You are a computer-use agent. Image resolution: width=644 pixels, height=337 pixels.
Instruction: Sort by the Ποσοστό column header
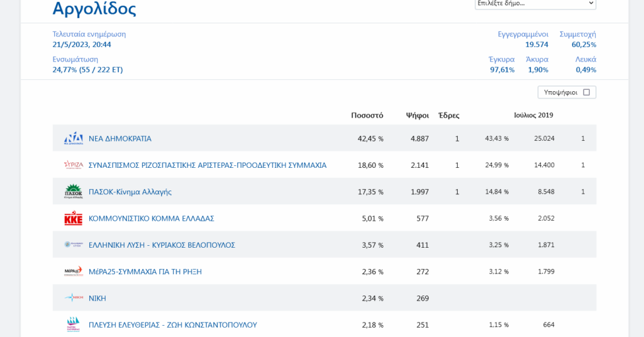(x=367, y=116)
